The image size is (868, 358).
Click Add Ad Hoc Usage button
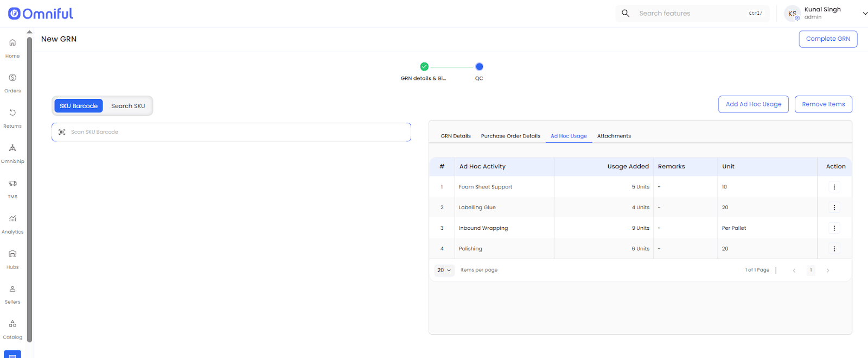[753, 104]
